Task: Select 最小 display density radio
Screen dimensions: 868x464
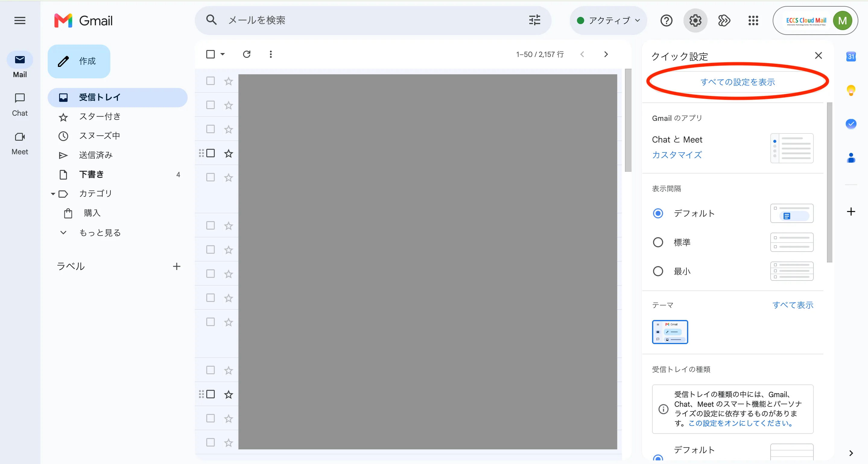Action: (658, 271)
